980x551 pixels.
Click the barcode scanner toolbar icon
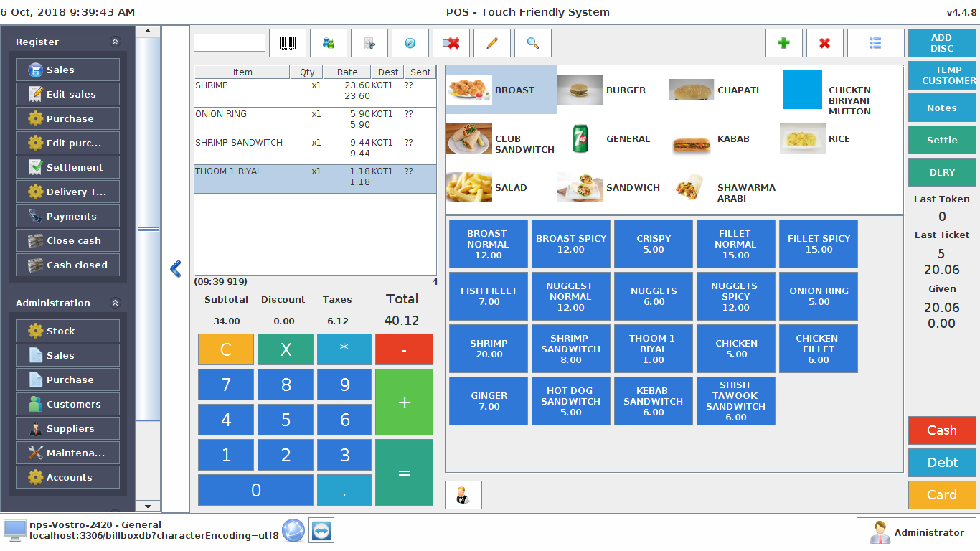[288, 43]
